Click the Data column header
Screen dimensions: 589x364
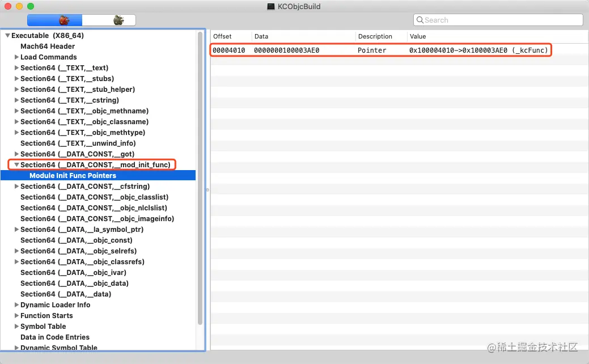[x=303, y=36]
